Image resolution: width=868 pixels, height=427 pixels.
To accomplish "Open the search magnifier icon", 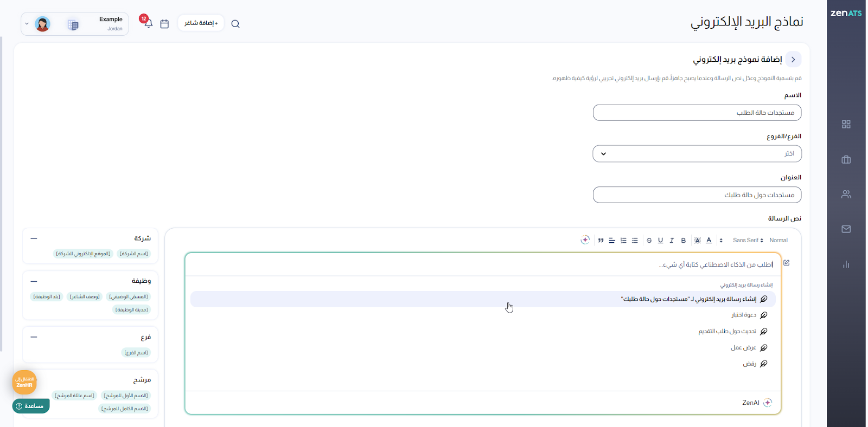I will tap(235, 24).
